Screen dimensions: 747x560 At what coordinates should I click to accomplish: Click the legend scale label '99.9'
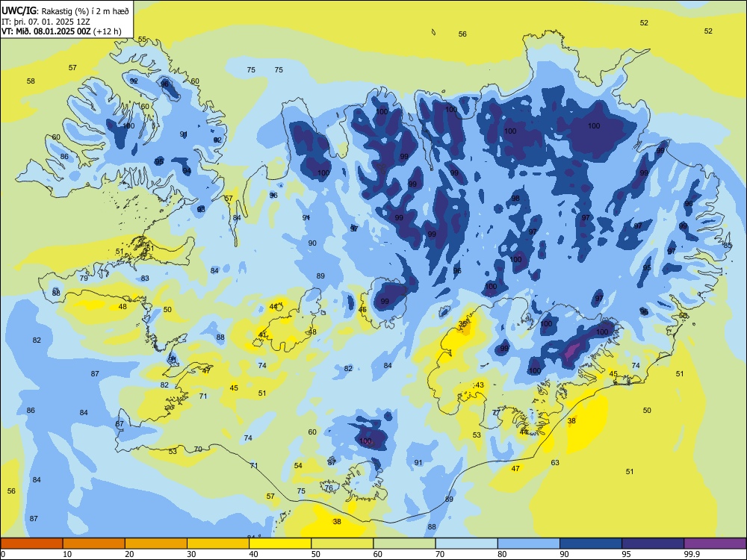click(x=692, y=554)
